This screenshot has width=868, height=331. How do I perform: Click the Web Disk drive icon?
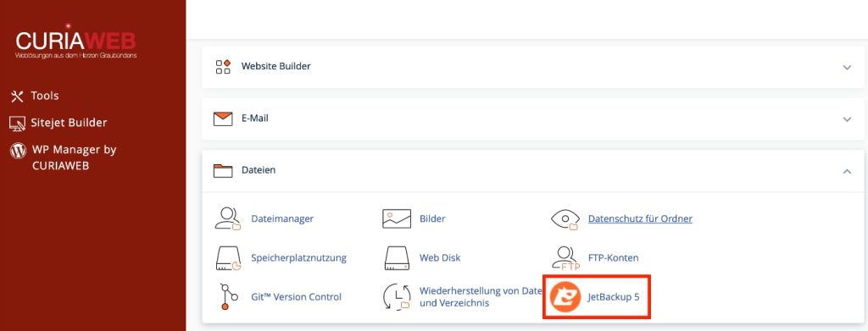[397, 258]
